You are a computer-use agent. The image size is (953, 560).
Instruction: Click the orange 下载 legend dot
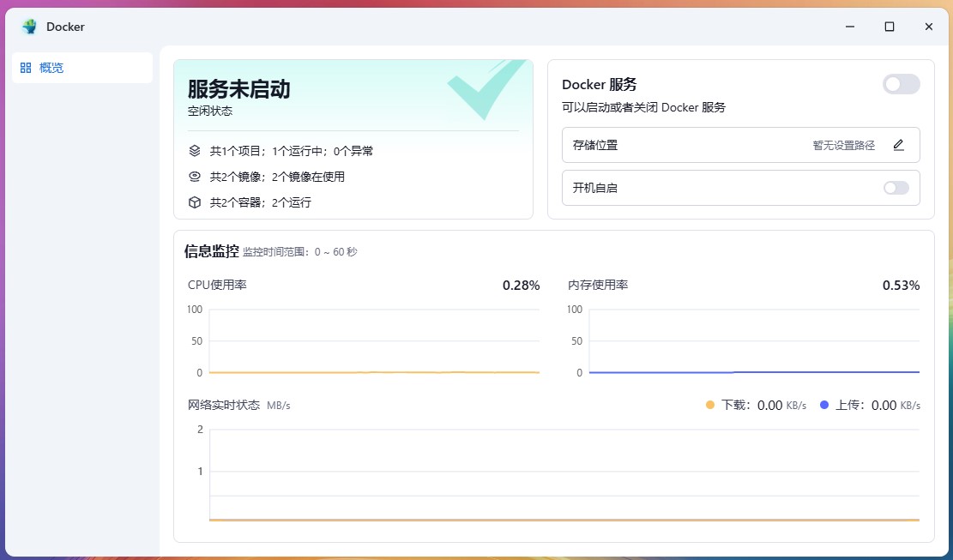[710, 405]
